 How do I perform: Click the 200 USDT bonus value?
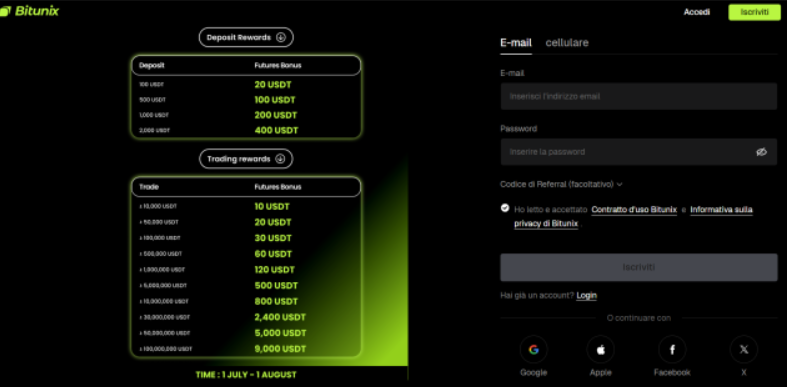pos(276,115)
